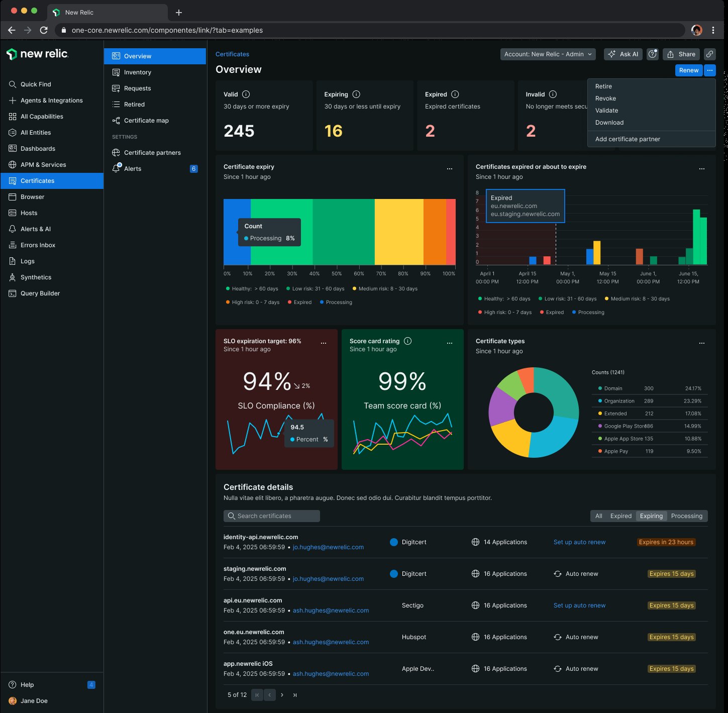Open APM & Services section
Screen dimensions: 728x713
(38, 165)
